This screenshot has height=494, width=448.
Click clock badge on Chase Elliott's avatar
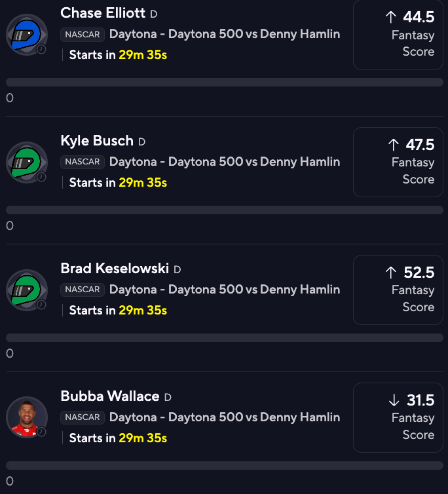point(41,49)
